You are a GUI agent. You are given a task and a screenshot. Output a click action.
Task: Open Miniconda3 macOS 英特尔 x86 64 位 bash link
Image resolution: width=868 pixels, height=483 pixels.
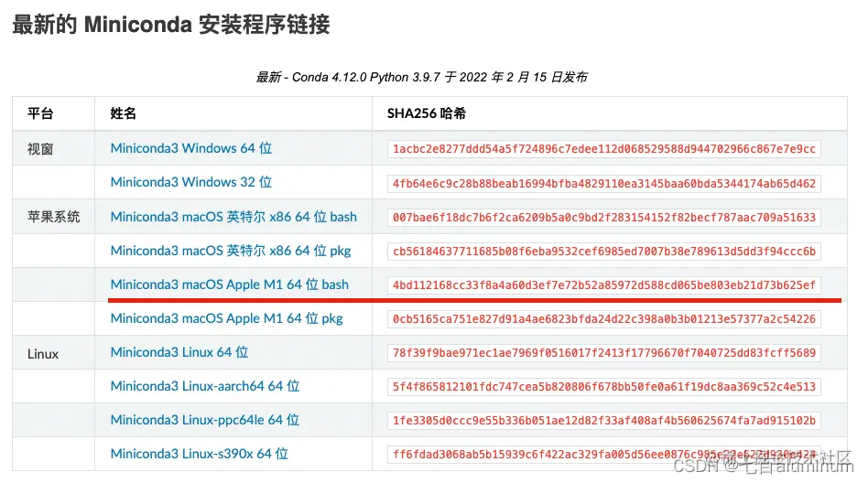point(233,216)
